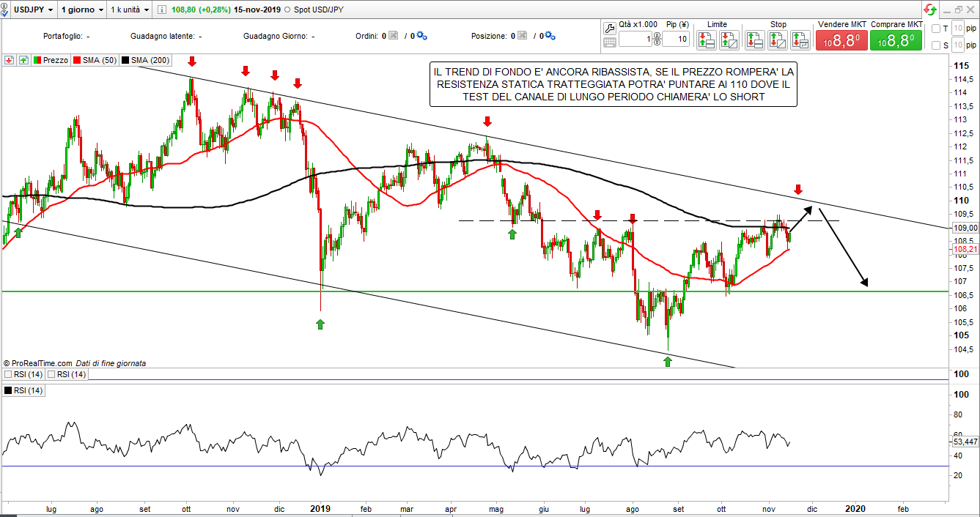980x517 pixels.
Task: Click the third Stop order icon
Action: pos(800,40)
